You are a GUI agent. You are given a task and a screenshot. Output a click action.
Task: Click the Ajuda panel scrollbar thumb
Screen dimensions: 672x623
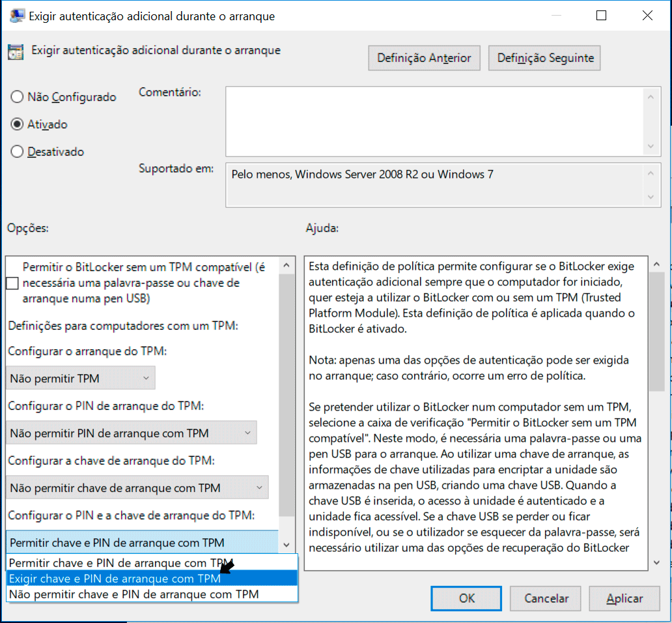656,332
